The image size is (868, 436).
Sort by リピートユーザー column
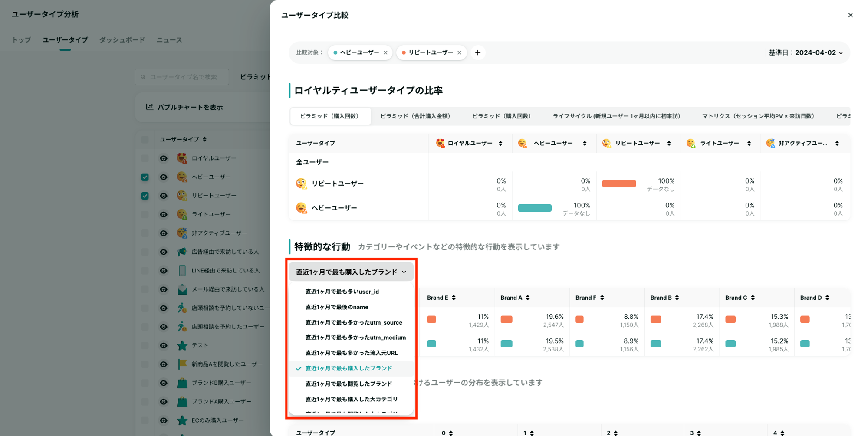pos(669,143)
